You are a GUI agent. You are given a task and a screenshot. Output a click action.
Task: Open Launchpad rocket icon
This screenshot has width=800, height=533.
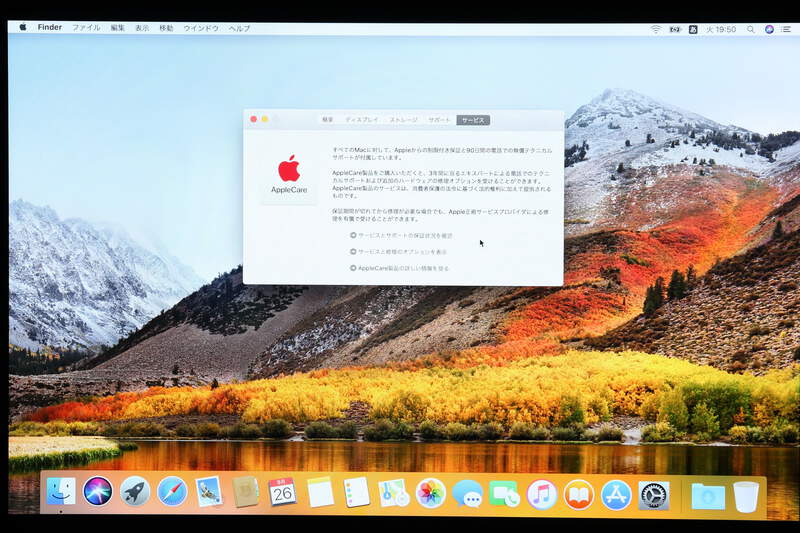pos(135,492)
